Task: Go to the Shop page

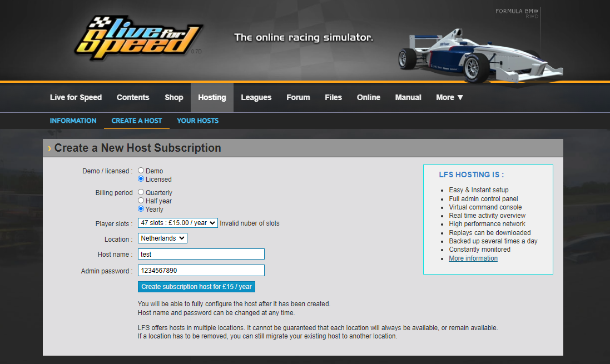Action: coord(174,98)
